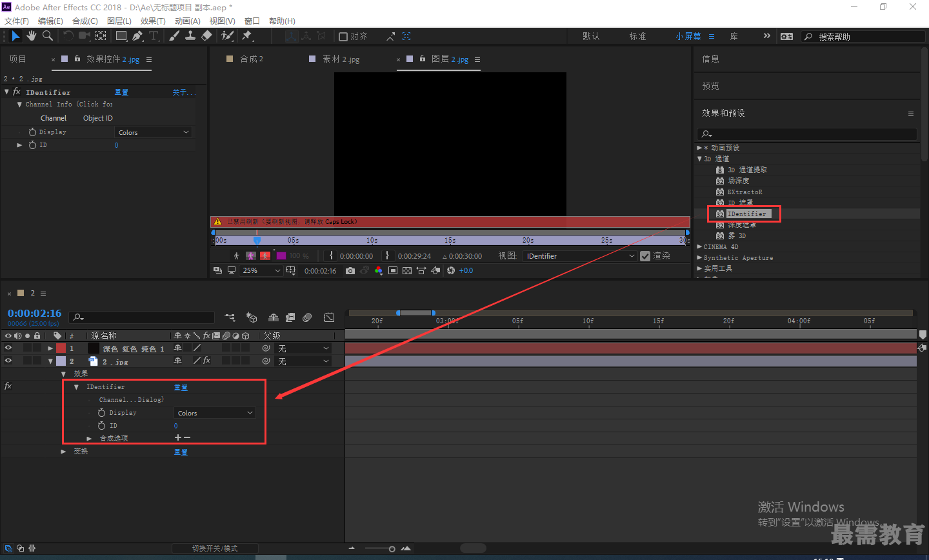Open parent dropdown for 2.jpg layer

[x=303, y=361]
